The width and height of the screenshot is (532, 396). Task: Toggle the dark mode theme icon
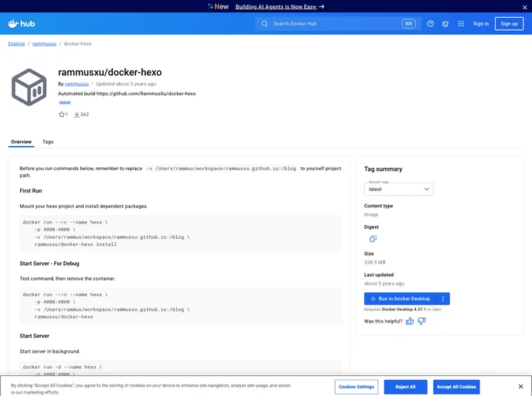pyautogui.click(x=445, y=24)
